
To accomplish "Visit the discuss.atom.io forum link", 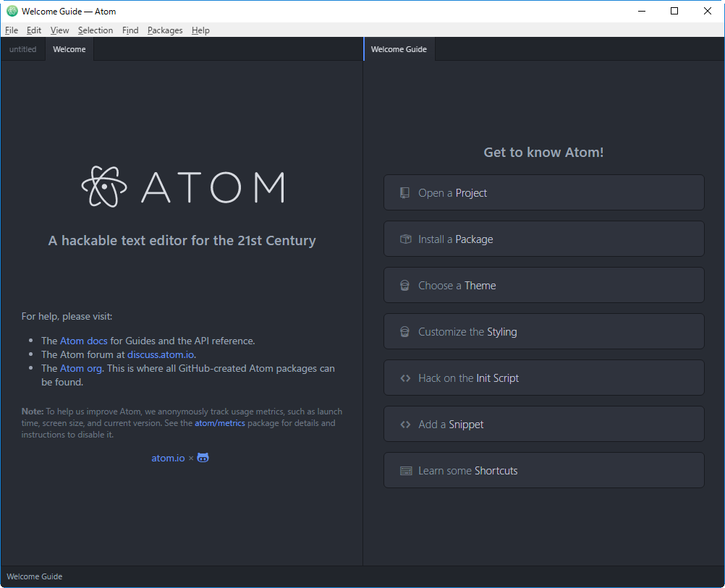I will point(161,354).
